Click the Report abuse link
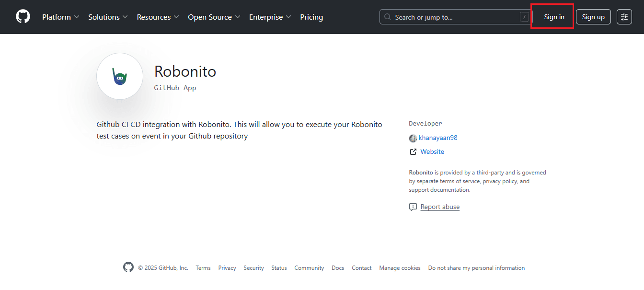This screenshot has height=290, width=644. coord(440,207)
